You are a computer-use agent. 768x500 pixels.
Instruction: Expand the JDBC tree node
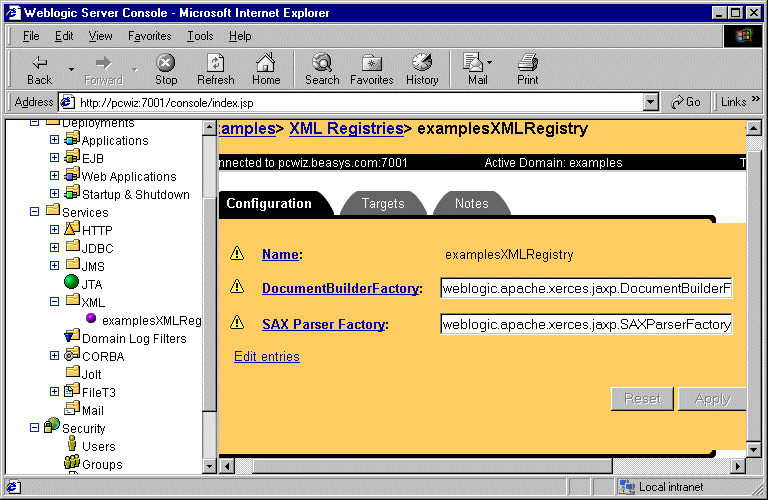click(x=54, y=248)
